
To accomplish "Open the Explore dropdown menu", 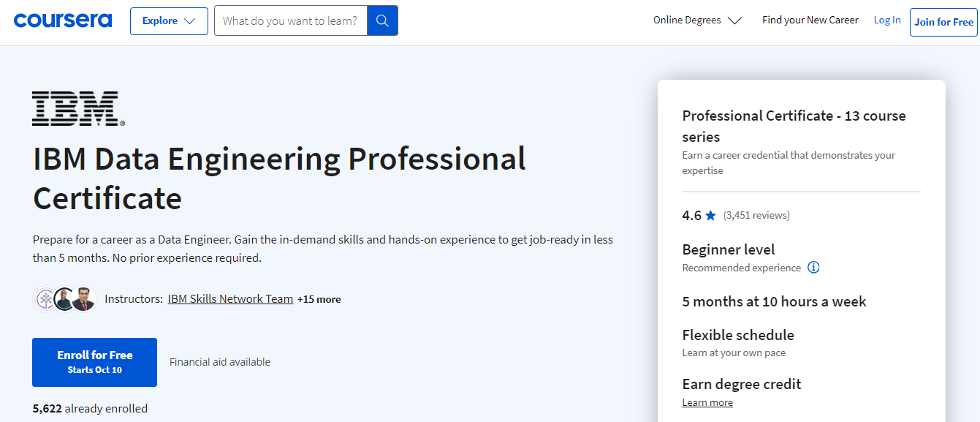I will [169, 21].
